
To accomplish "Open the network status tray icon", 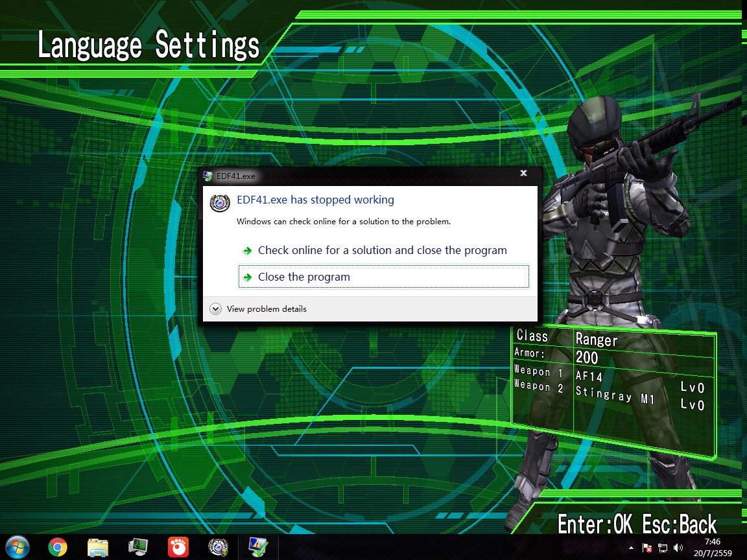I will 663,548.
